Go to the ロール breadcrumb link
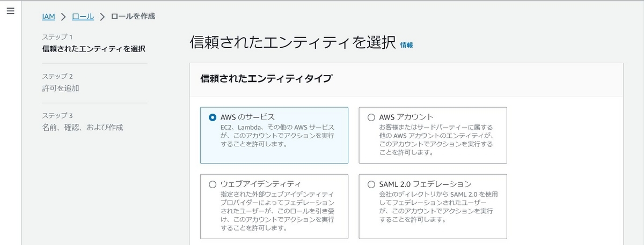The width and height of the screenshot is (644, 245). tap(83, 16)
